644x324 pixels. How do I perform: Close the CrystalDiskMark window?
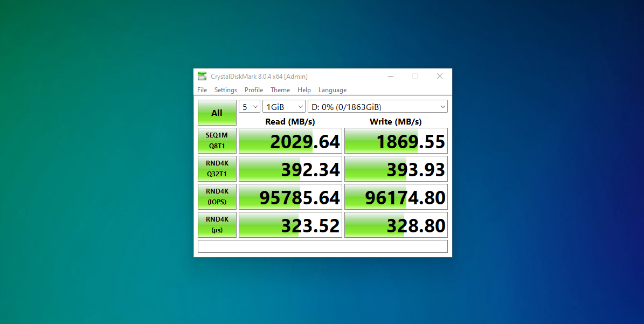439,76
